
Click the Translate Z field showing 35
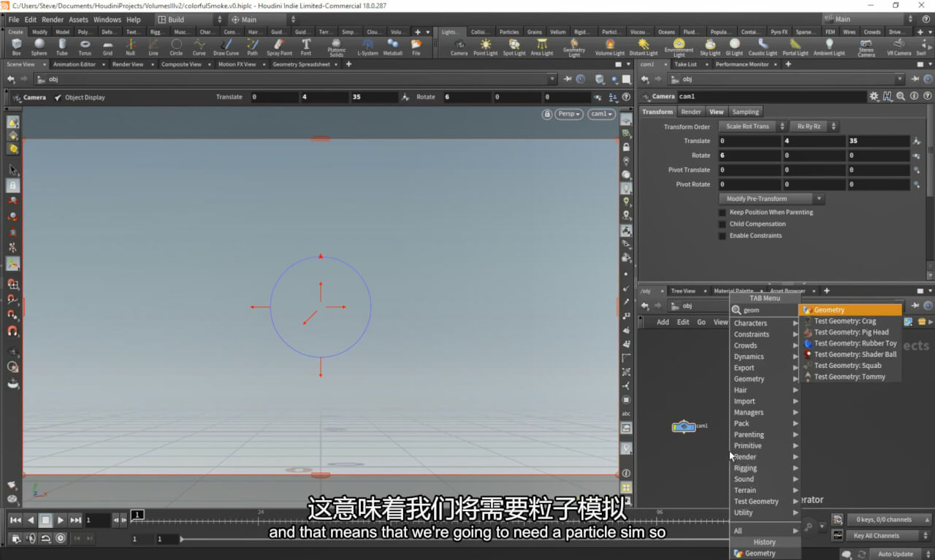coord(879,141)
